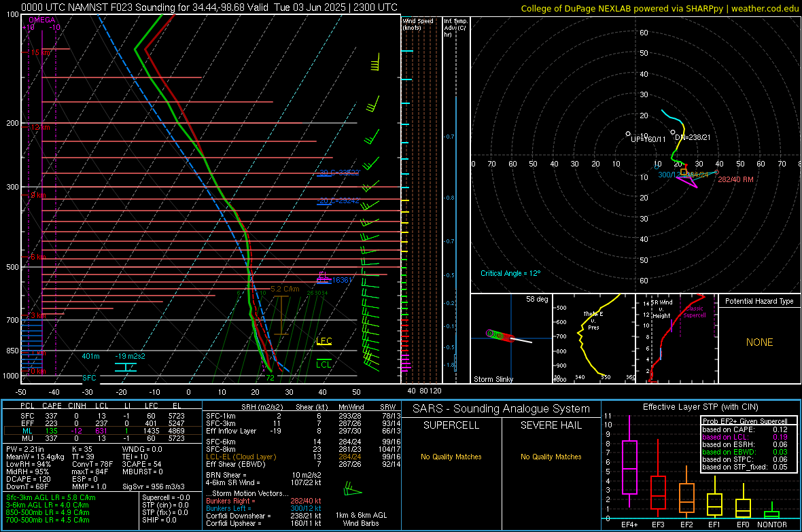The width and height of the screenshot is (802, 532).
Task: Click the "BRN Shear =" label
Action: pos(226,475)
